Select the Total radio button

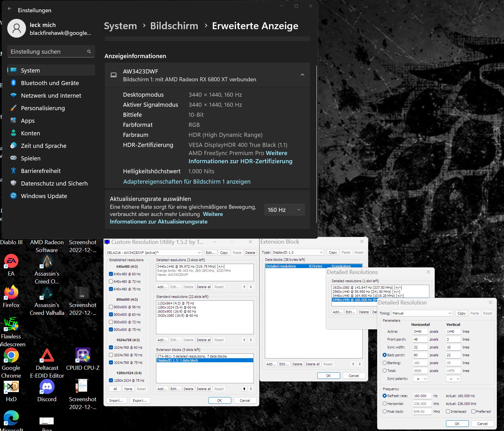pyautogui.click(x=384, y=371)
